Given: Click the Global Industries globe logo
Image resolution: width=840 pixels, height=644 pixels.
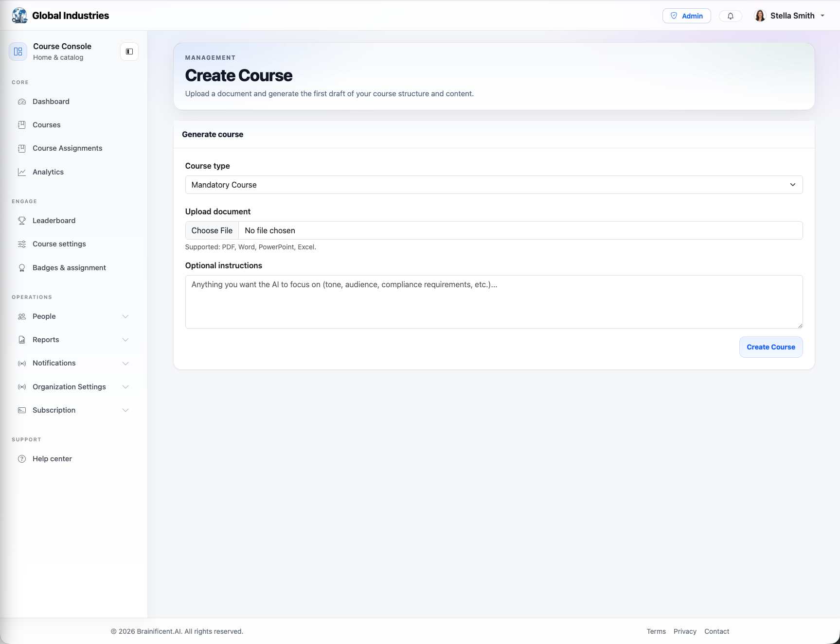Looking at the screenshot, I should coord(19,16).
